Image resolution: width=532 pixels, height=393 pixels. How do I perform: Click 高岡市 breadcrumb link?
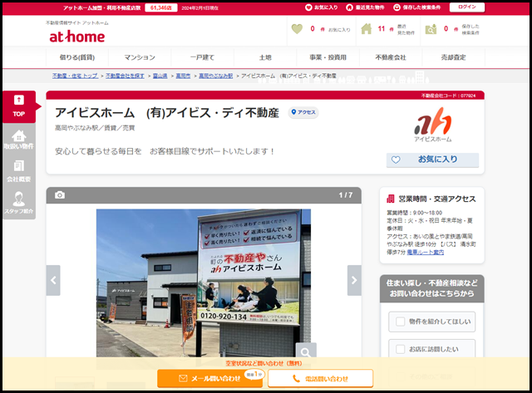(183, 76)
